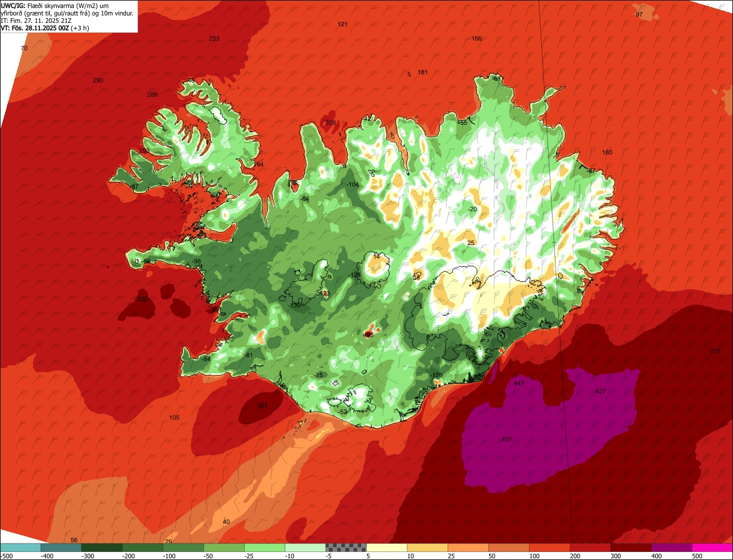Click the 40 value in the orange streak
The width and height of the screenshot is (733, 560).
pyautogui.click(x=226, y=522)
